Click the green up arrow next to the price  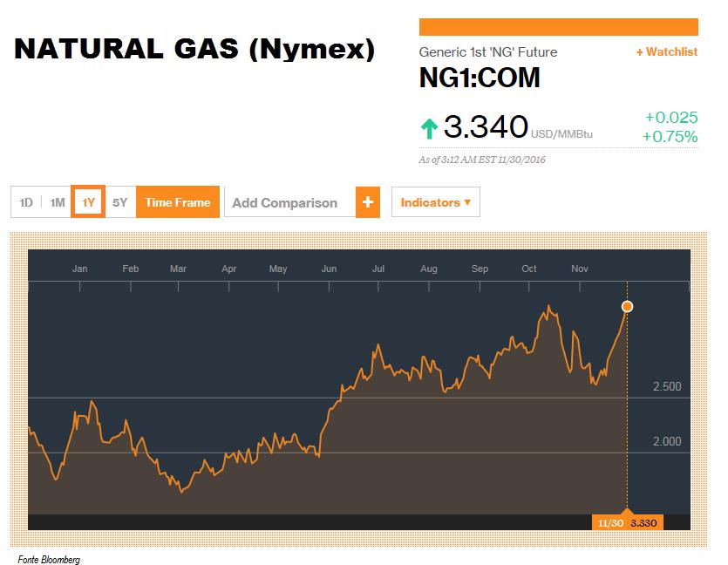click(x=429, y=128)
